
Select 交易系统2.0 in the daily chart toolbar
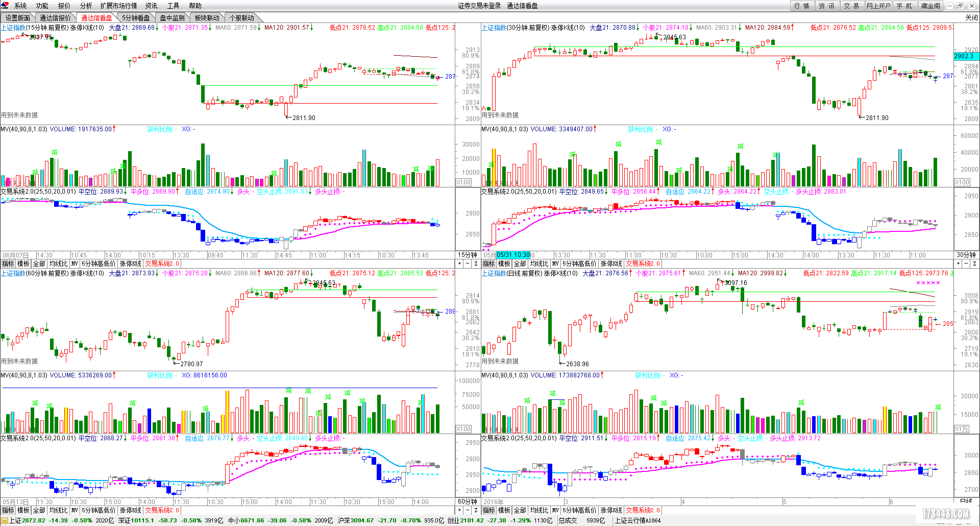643,510
